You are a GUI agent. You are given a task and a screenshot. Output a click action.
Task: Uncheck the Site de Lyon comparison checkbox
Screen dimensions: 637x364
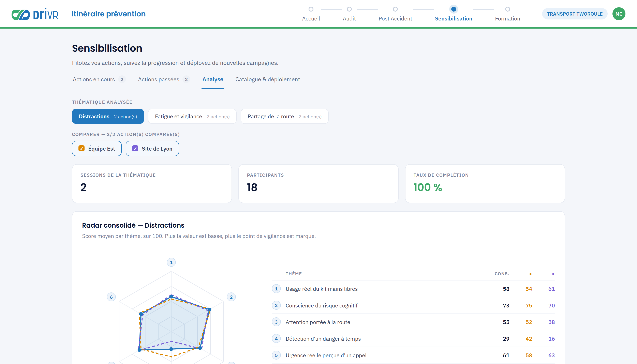(135, 149)
